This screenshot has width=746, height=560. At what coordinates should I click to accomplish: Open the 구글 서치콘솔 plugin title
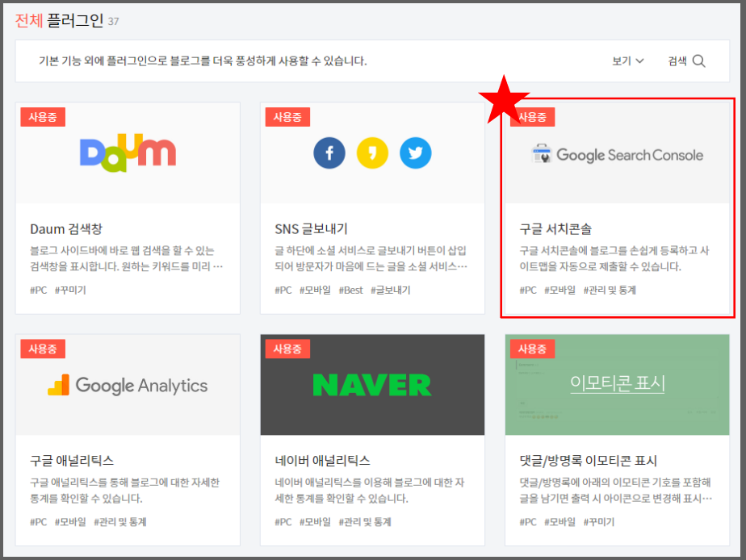[x=555, y=229]
